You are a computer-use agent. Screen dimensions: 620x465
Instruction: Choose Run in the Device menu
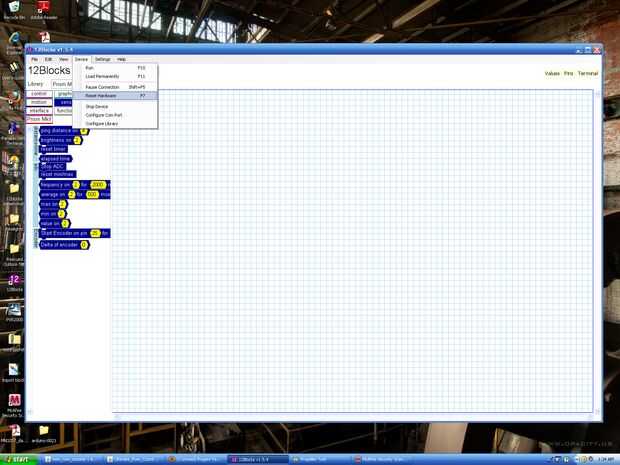tap(115, 68)
